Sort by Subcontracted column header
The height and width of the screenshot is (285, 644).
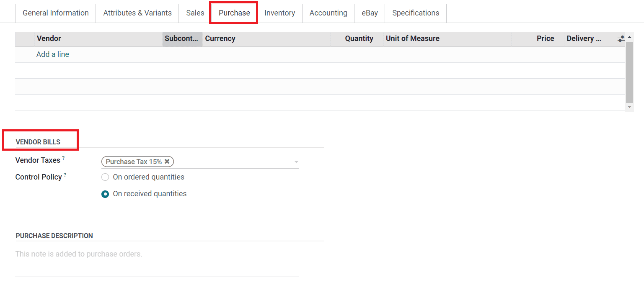coord(182,39)
